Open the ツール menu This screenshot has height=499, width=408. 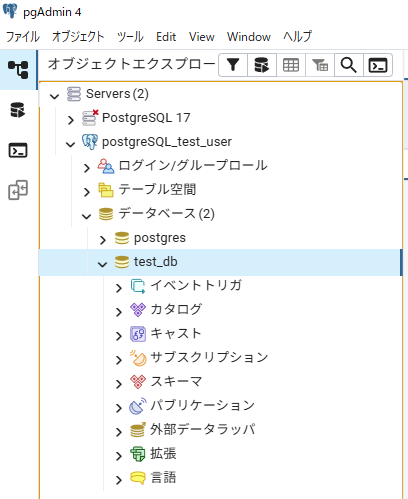[130, 37]
